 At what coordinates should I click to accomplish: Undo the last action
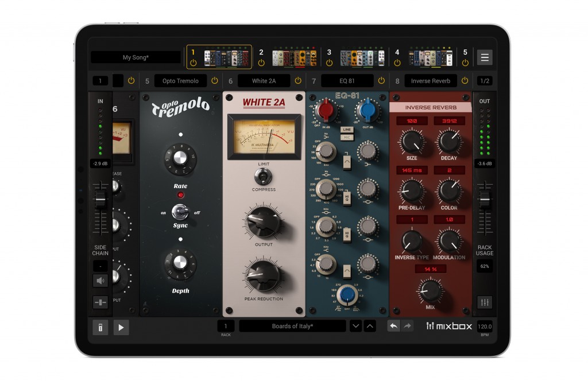pyautogui.click(x=394, y=326)
